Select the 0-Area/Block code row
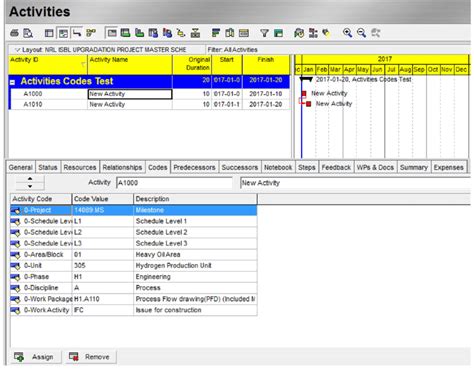 point(134,255)
